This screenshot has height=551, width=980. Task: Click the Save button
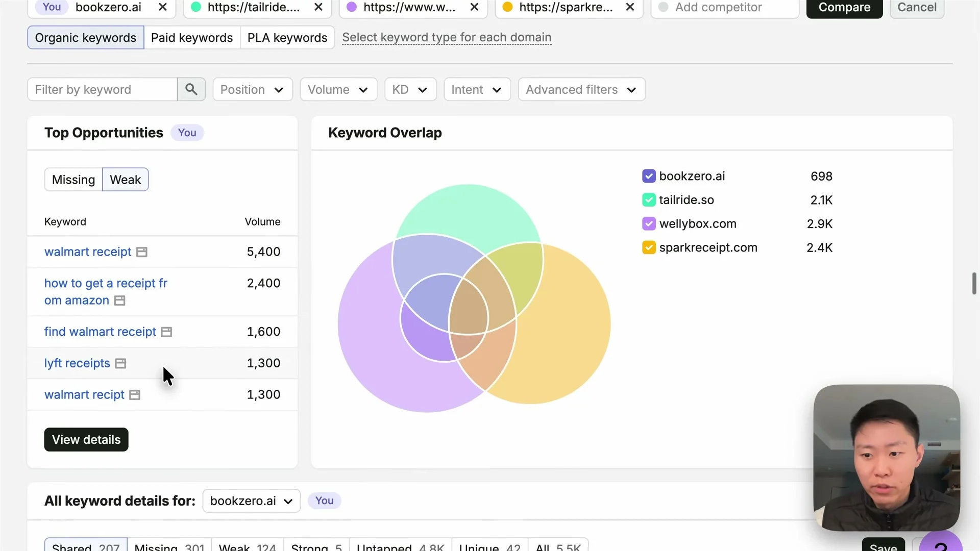click(x=884, y=545)
